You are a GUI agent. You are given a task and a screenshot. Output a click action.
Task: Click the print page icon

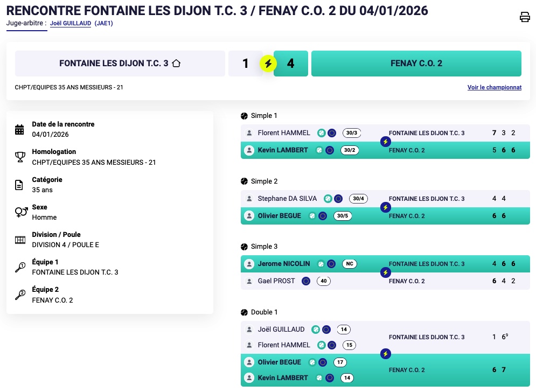pyautogui.click(x=525, y=17)
